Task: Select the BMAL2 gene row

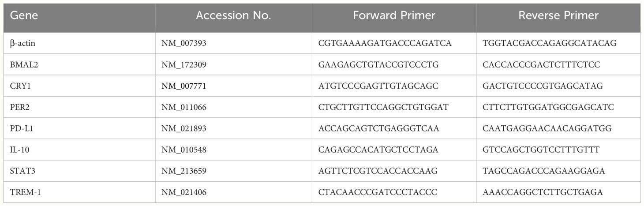Action: click(322, 64)
